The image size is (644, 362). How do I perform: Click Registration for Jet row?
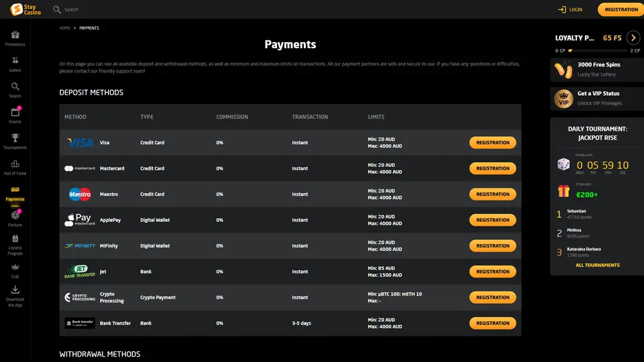click(x=492, y=271)
